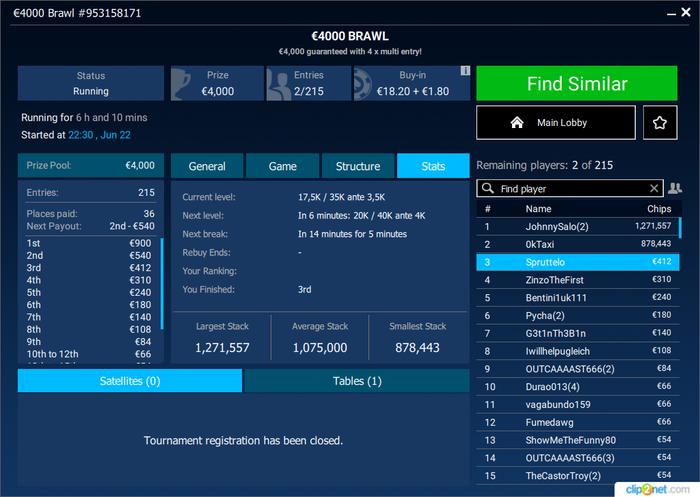Image resolution: width=700 pixels, height=497 pixels.
Task: Select player Bentini1uk111
Action: [x=578, y=298]
